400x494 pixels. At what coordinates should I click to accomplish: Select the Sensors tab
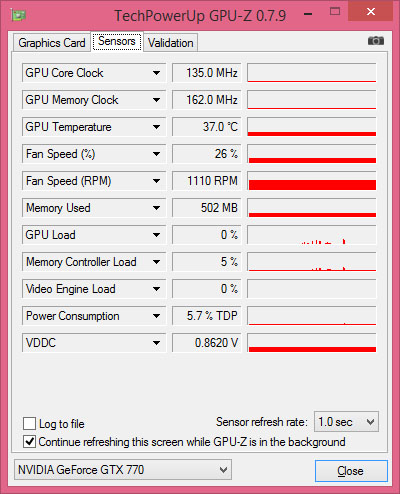tap(117, 41)
